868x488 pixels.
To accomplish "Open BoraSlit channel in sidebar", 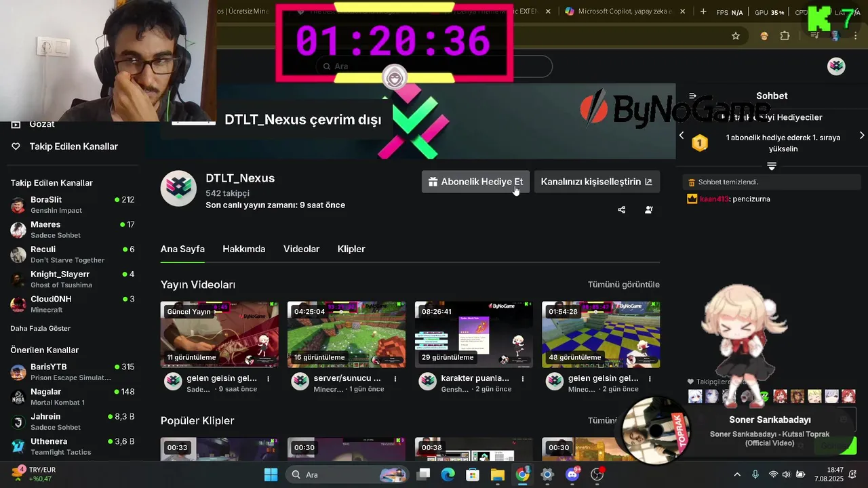I will (x=72, y=205).
